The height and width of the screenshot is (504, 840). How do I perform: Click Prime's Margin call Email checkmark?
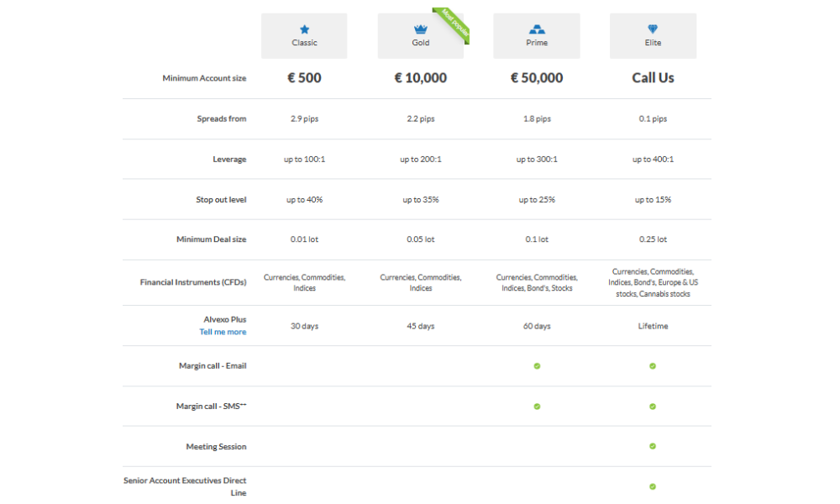click(537, 366)
